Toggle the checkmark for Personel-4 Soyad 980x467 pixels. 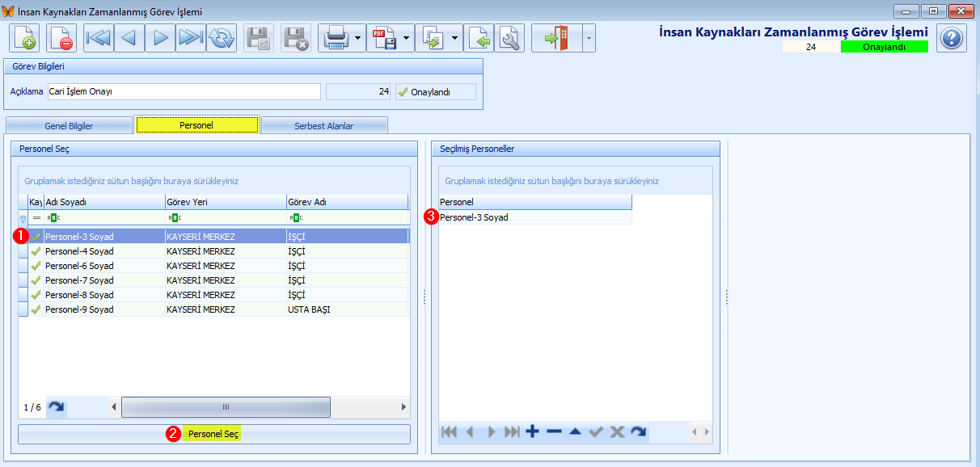click(x=36, y=251)
